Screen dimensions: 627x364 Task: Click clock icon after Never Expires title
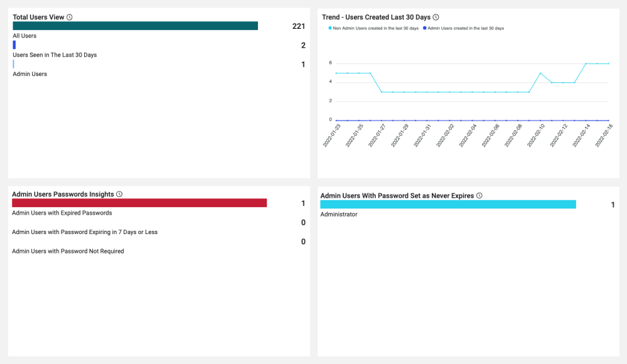480,196
